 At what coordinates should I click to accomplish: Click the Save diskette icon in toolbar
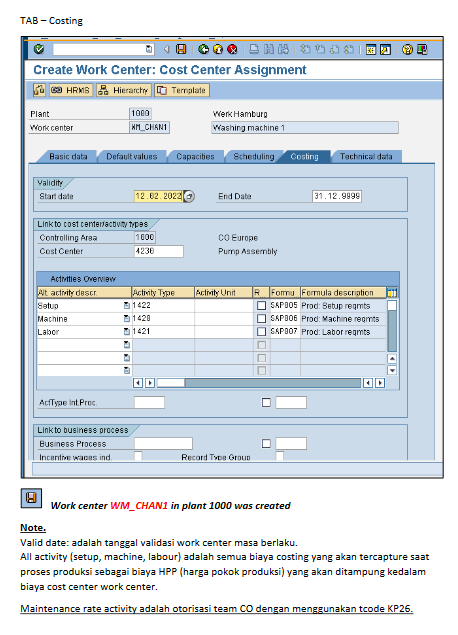[181, 49]
